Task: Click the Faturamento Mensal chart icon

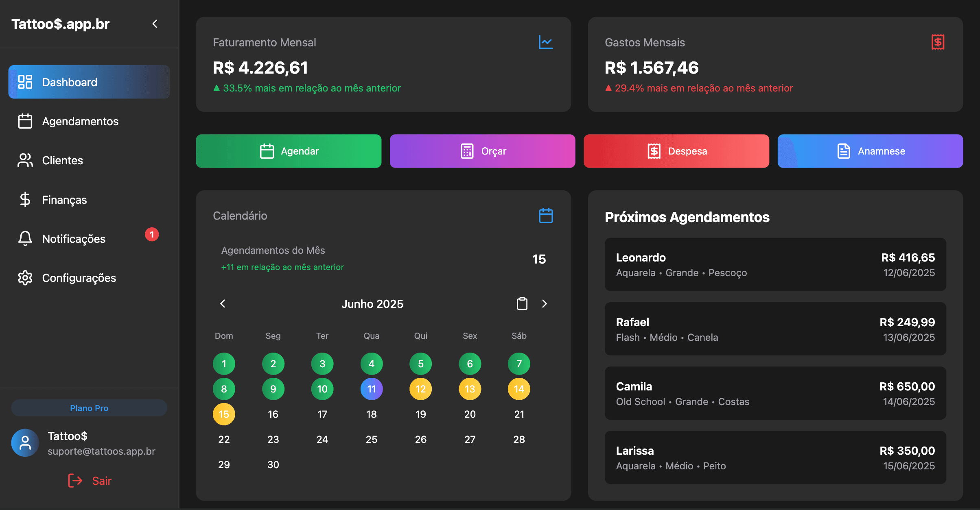Action: [545, 42]
